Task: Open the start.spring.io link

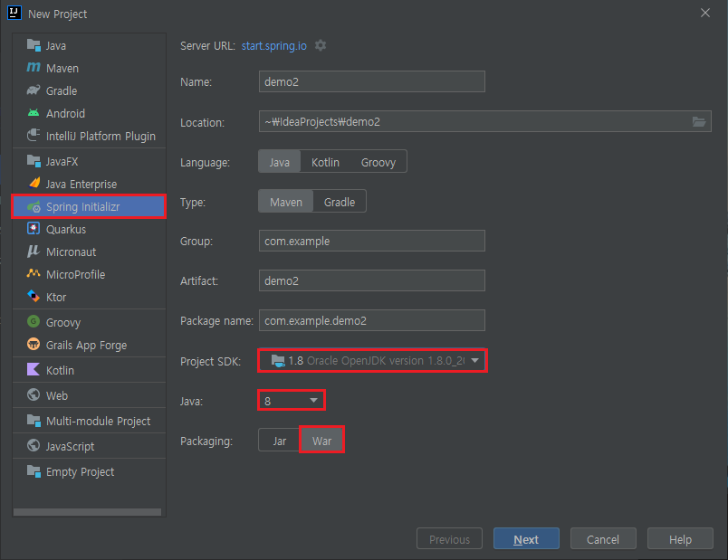Action: (x=274, y=45)
